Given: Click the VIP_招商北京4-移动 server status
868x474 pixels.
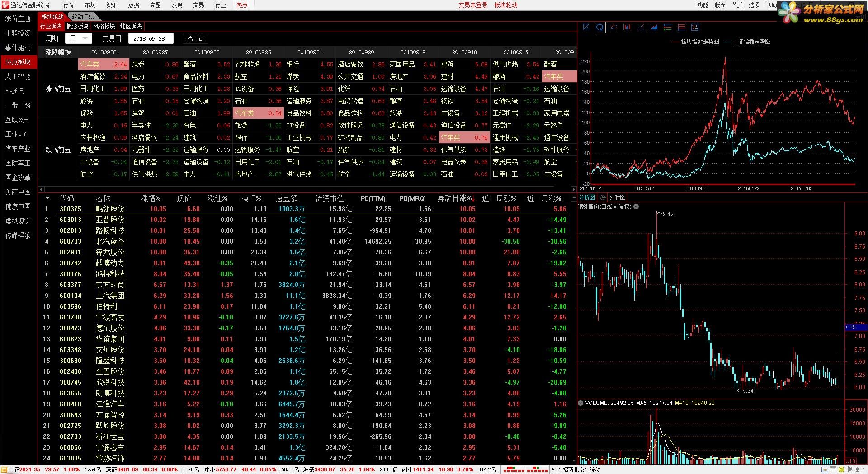Looking at the screenshot, I should pyautogui.click(x=576, y=469).
